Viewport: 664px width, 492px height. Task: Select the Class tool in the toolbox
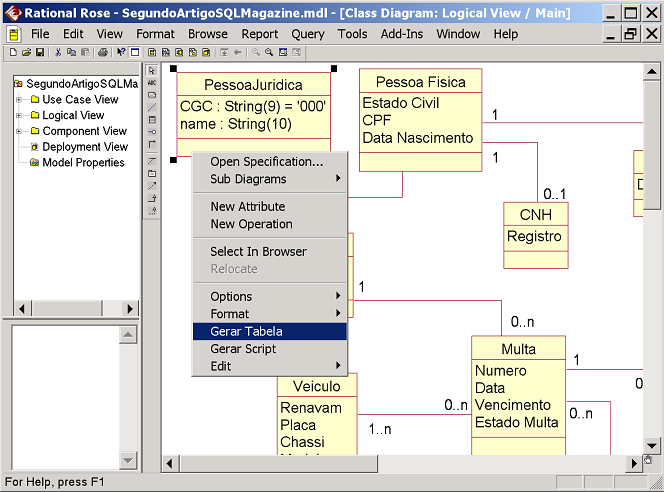coord(152,120)
